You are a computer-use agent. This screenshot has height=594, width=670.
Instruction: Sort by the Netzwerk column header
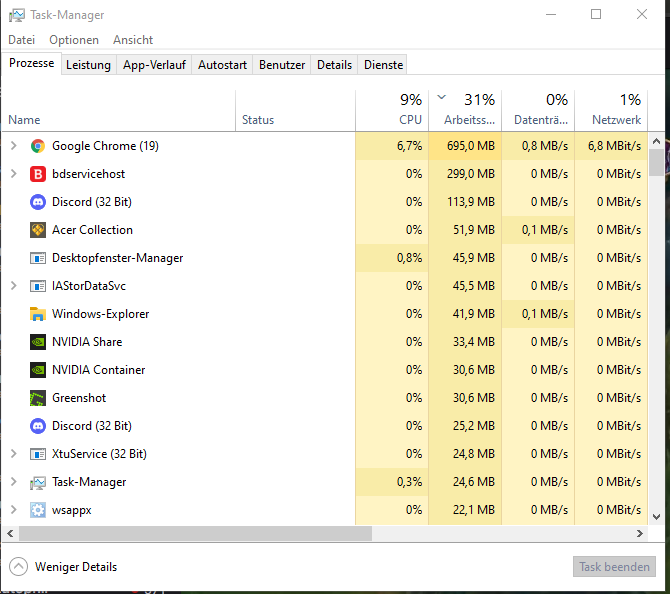point(611,111)
